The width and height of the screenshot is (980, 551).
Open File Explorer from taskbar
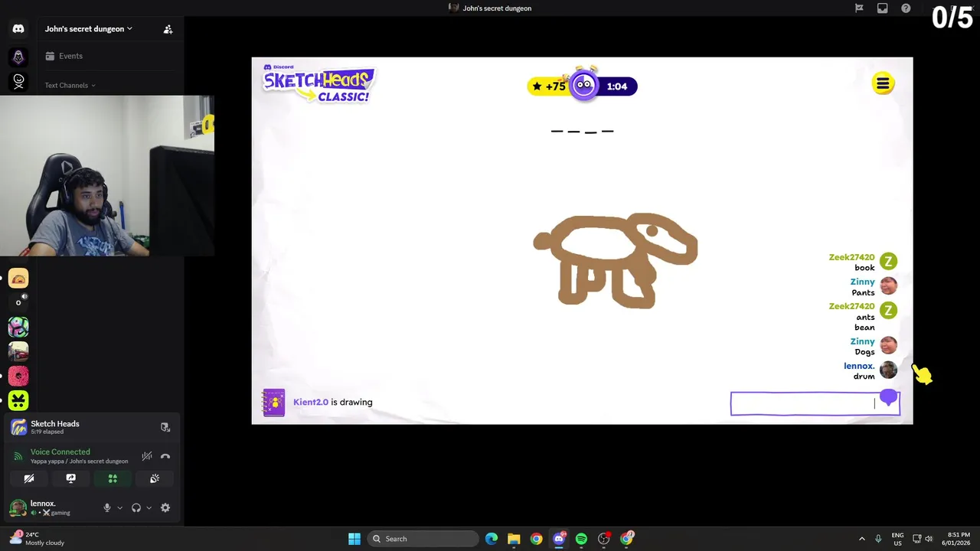(514, 539)
